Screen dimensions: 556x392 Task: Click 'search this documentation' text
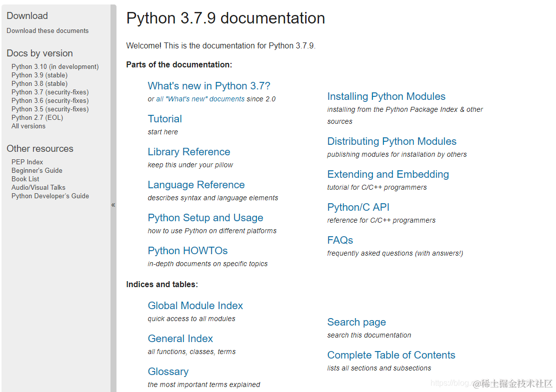coord(369,336)
